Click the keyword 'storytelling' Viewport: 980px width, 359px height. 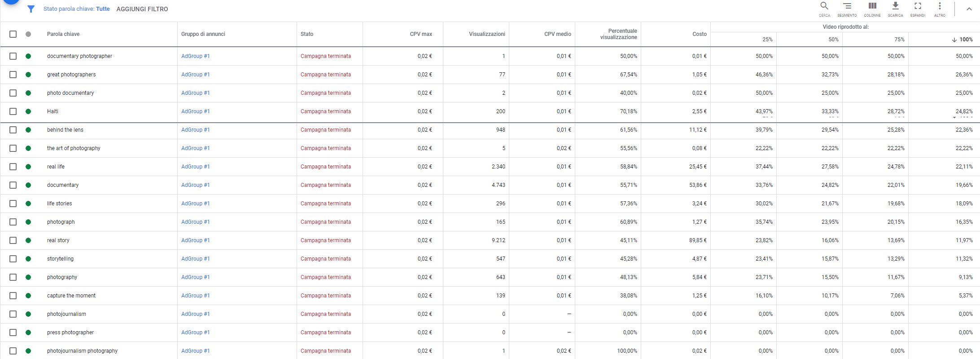pyautogui.click(x=60, y=259)
